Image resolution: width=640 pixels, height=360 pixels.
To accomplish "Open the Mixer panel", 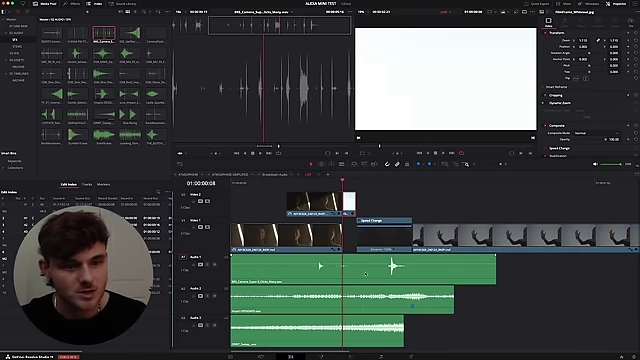I will coord(564,4).
